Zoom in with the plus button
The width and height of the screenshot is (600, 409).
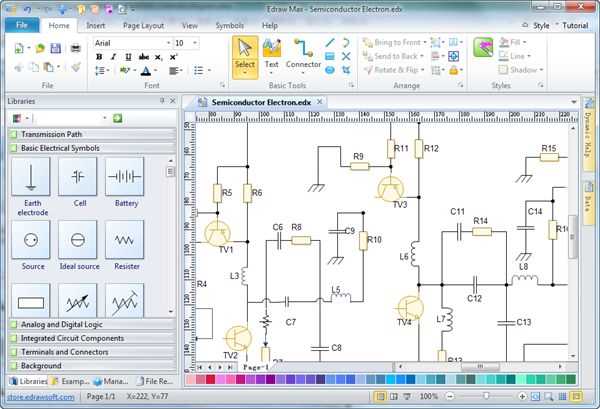[522, 396]
